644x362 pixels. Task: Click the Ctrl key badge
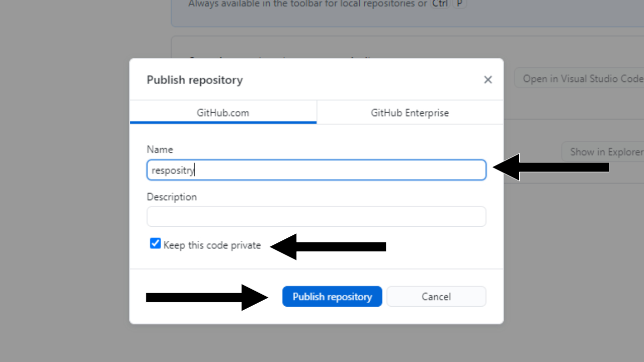440,4
